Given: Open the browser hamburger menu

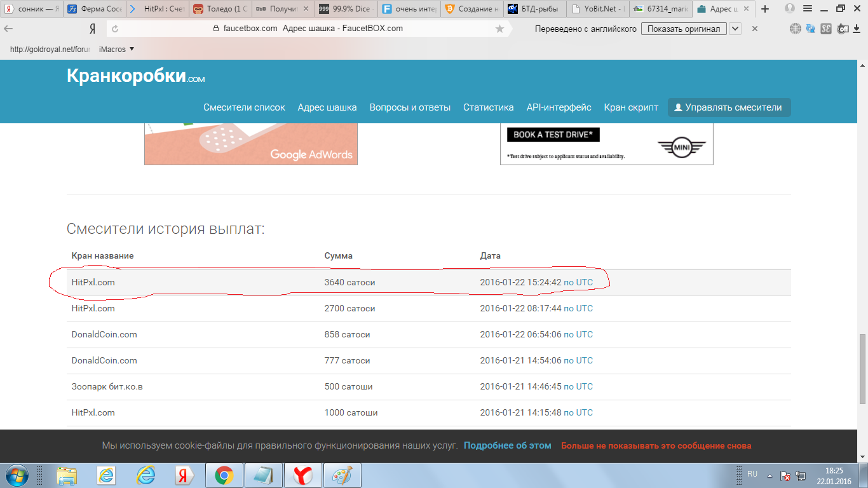Looking at the screenshot, I should (808, 8).
